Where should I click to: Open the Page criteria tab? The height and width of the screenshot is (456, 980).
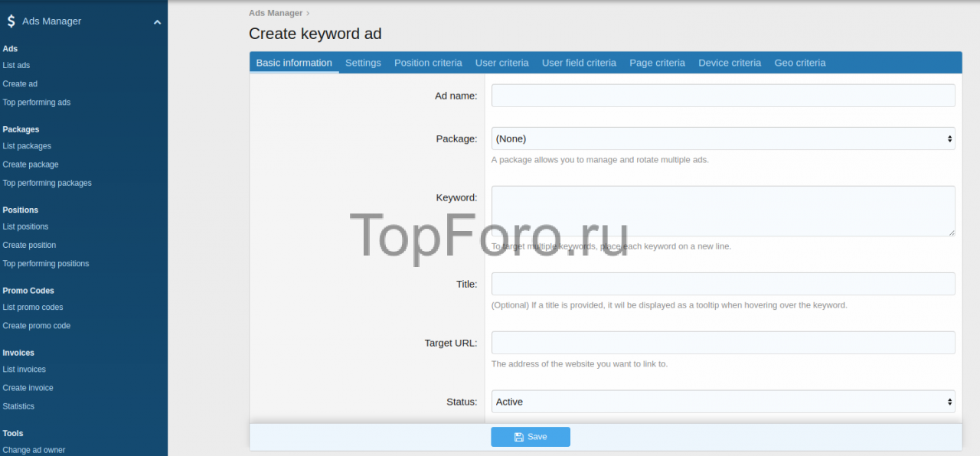click(x=657, y=63)
